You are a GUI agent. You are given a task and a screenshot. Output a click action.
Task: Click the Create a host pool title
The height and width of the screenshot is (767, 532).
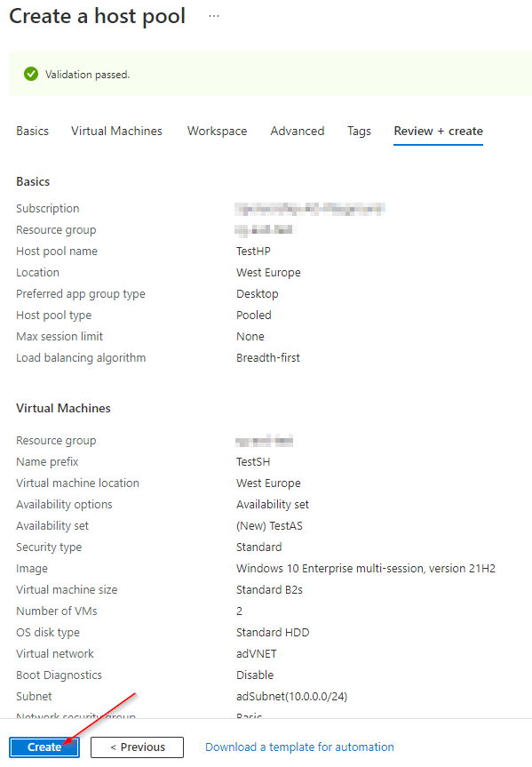point(98,16)
